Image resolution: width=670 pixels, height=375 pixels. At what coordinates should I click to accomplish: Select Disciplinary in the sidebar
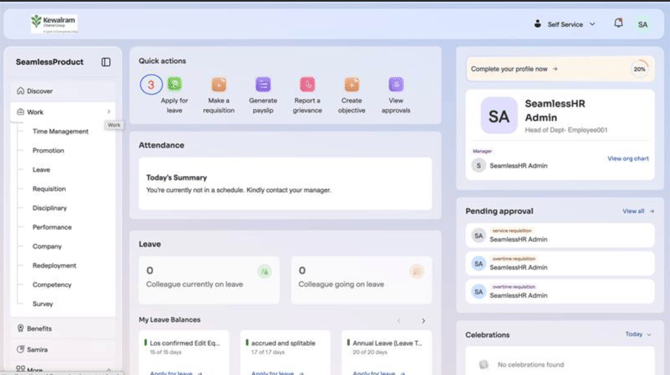[50, 208]
